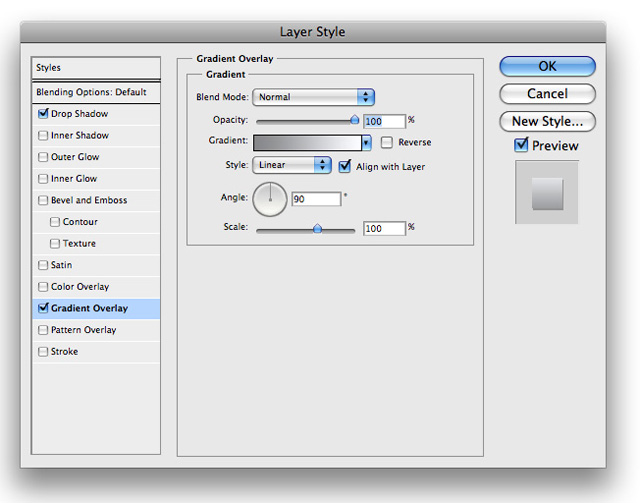The height and width of the screenshot is (503, 640).
Task: Open the Stroke settings row
Action: (x=96, y=352)
